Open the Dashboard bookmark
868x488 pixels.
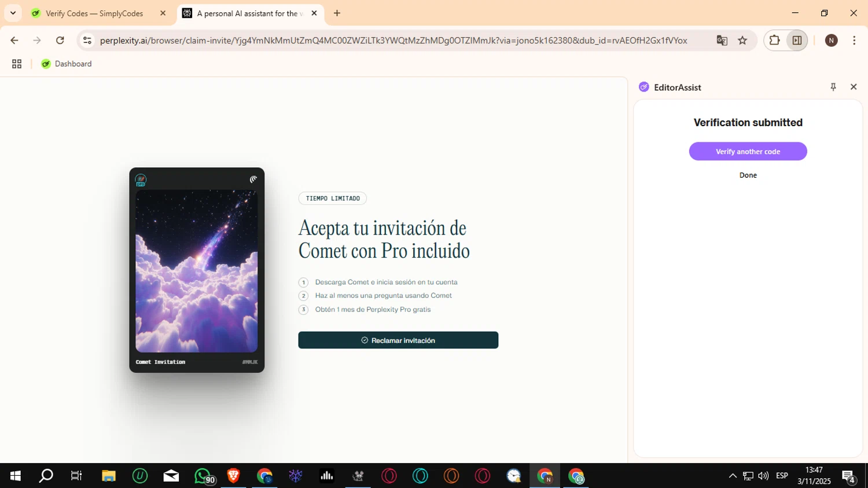pyautogui.click(x=67, y=64)
